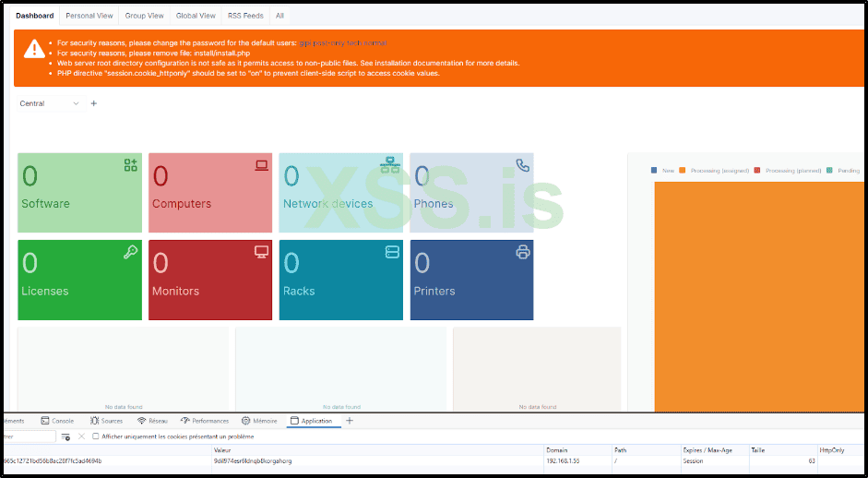
Task: Sort cookies by the Path column header
Action: tap(647, 450)
